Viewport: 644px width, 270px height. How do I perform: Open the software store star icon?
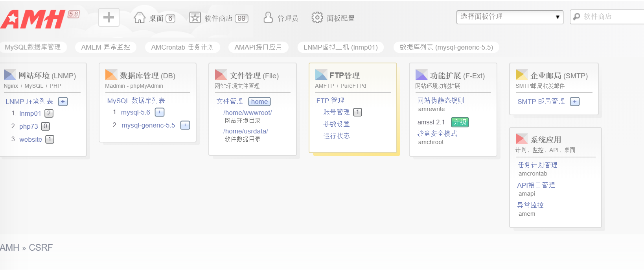click(x=195, y=18)
